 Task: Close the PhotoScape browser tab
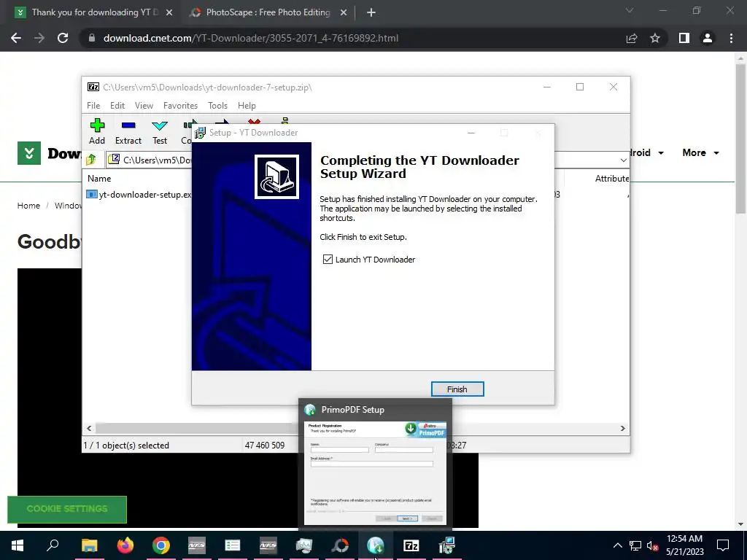coord(344,13)
